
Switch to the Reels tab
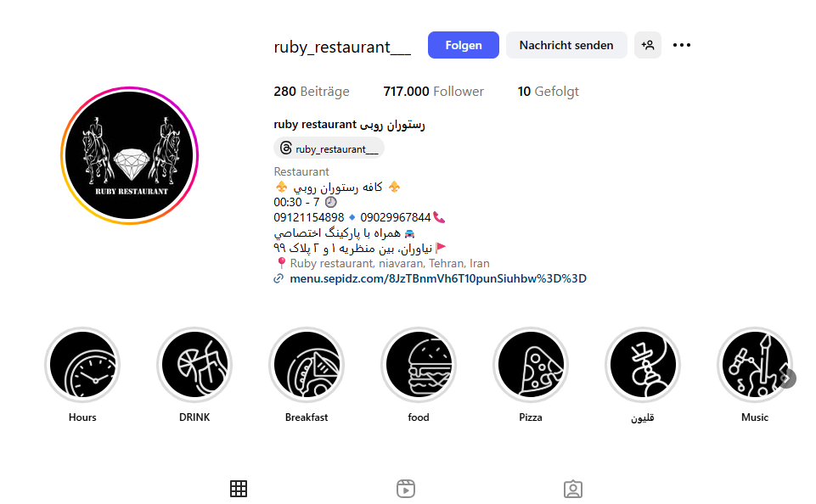[x=406, y=489]
